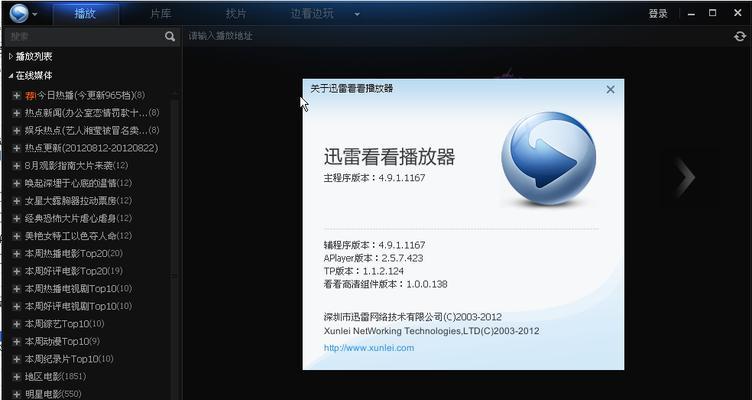Screen dimensions: 752x400
Task: Expand 本周热播电影Top20 with its plus icon
Action: 16,254
